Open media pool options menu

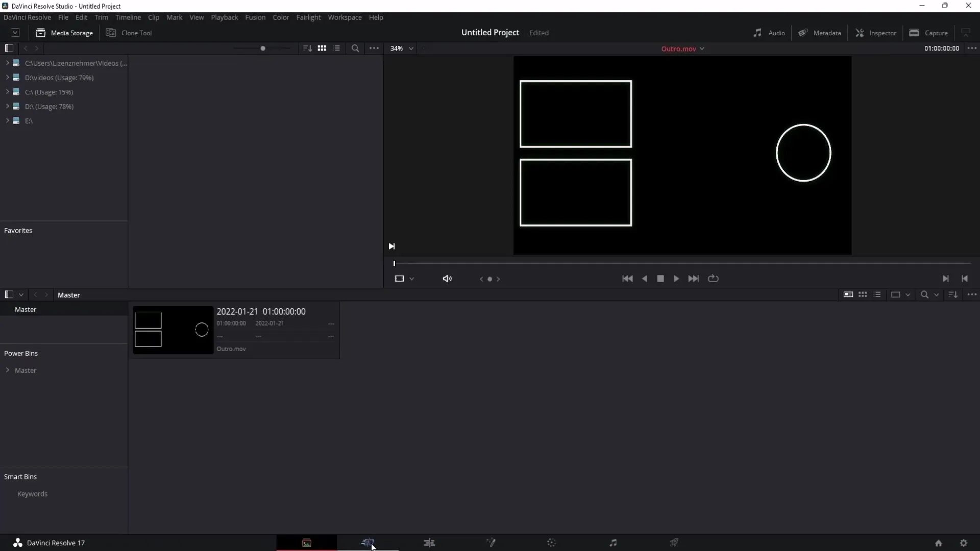click(x=972, y=294)
